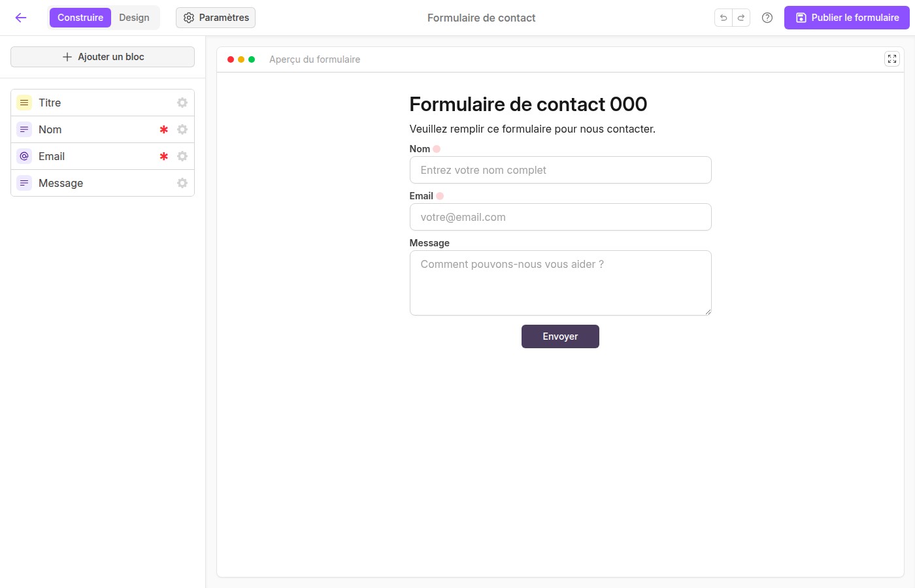Click the redo arrow button
915x588 pixels.
click(x=741, y=18)
